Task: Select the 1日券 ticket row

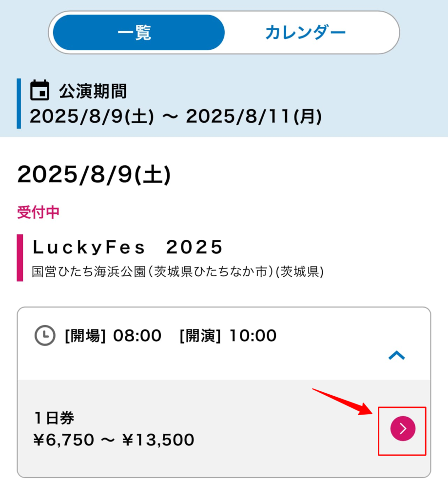Action: tap(224, 428)
